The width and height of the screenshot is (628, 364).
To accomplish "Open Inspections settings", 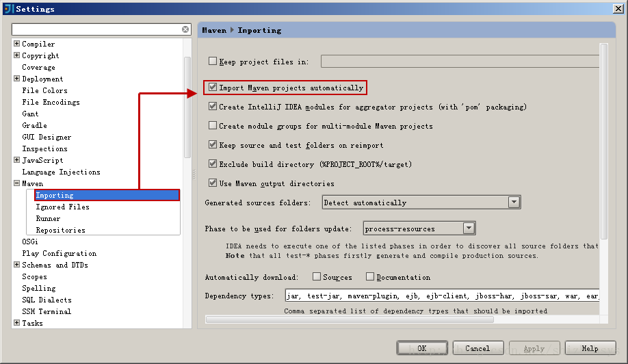I will 45,148.
